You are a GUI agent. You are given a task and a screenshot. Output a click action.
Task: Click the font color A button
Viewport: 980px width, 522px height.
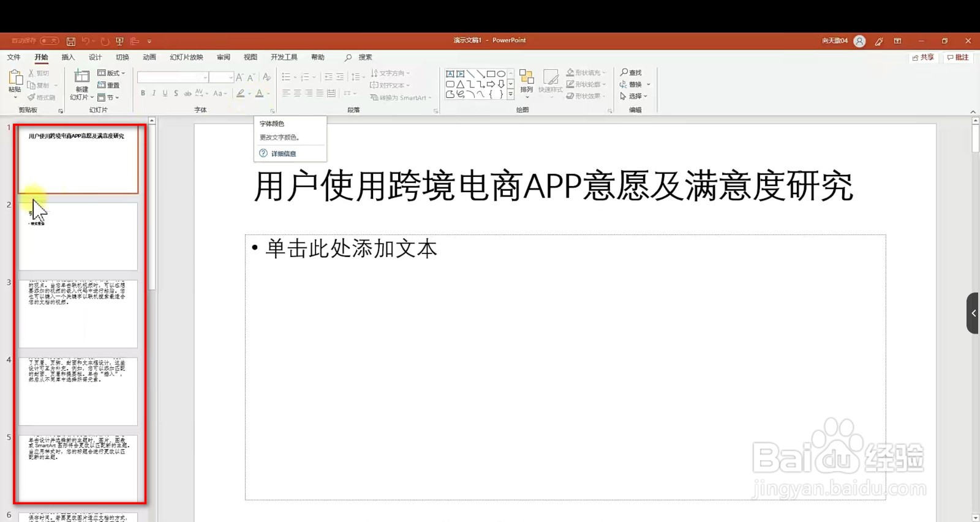tap(259, 93)
